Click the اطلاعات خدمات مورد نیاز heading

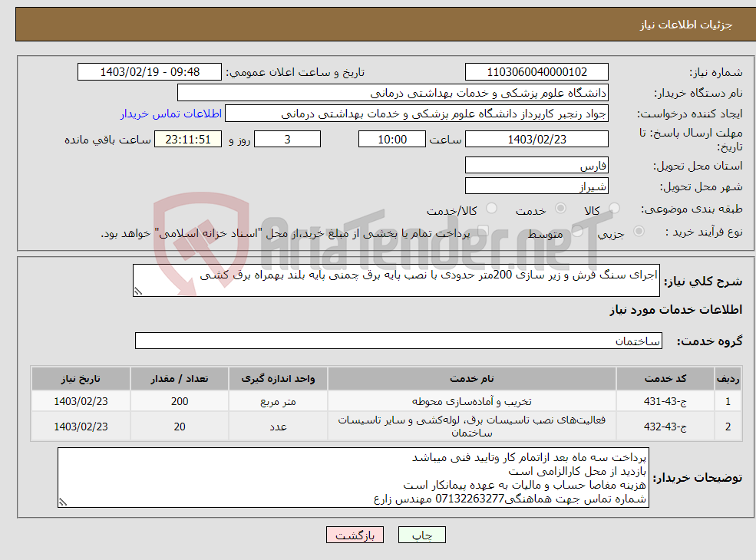(x=676, y=309)
